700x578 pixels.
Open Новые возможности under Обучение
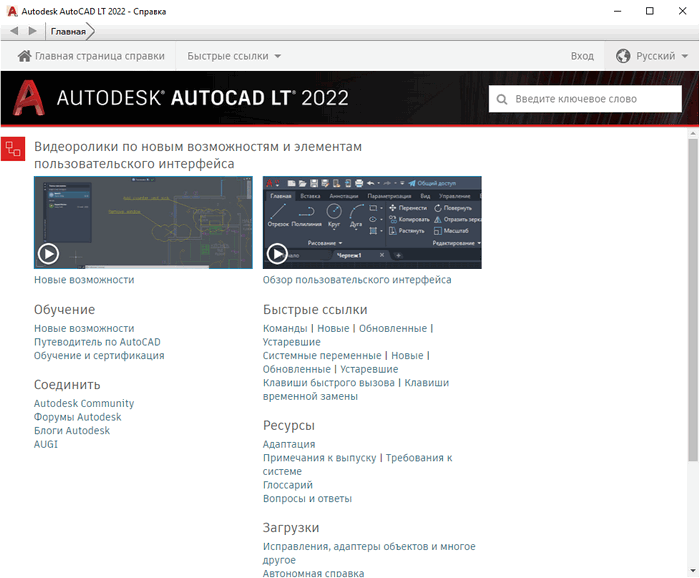pyautogui.click(x=84, y=329)
